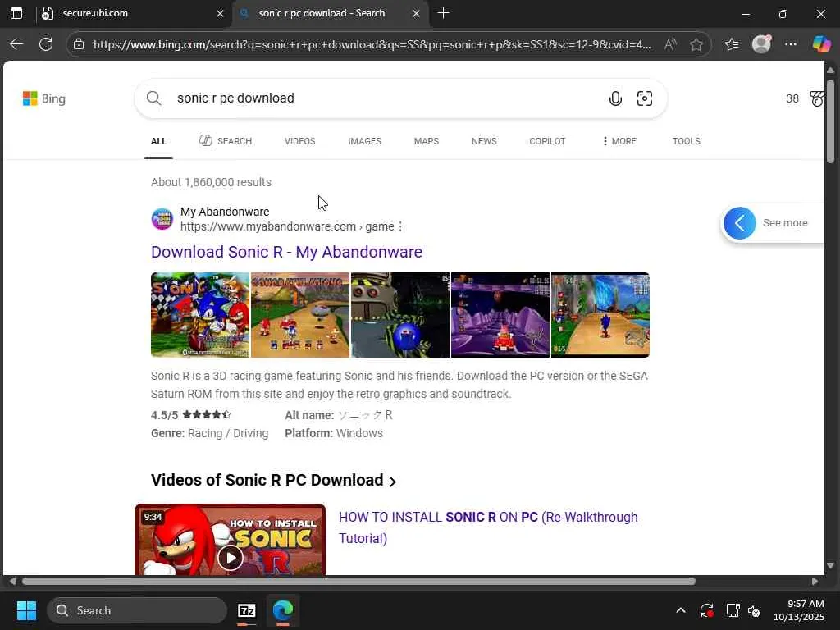840x630 pixels.
Task: Search using voice microphone icon
Action: 615,98
